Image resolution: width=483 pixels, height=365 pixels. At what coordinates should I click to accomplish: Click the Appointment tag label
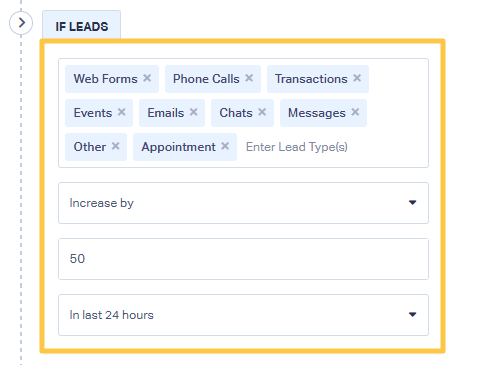[178, 147]
